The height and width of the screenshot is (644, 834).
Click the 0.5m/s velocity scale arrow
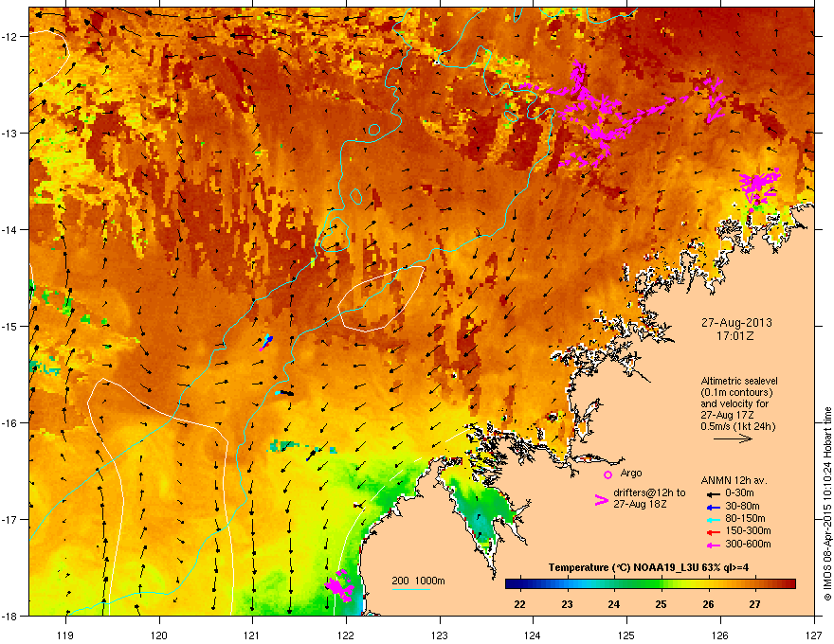(733, 438)
